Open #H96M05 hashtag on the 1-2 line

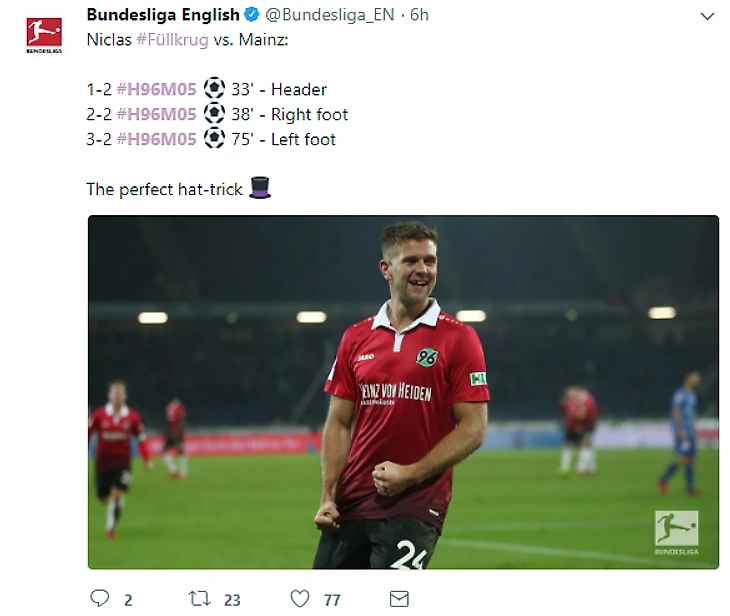[x=156, y=90]
